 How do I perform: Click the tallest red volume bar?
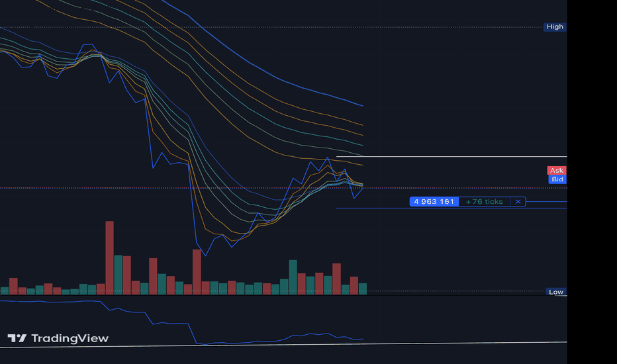pos(109,257)
